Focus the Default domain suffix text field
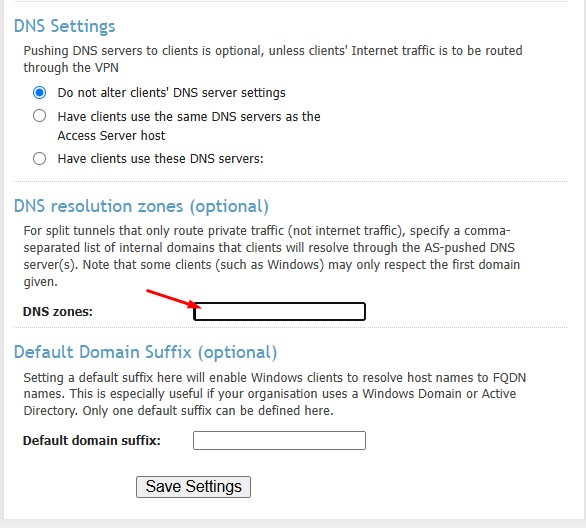Screen dimensions: 586x528 pos(279,440)
